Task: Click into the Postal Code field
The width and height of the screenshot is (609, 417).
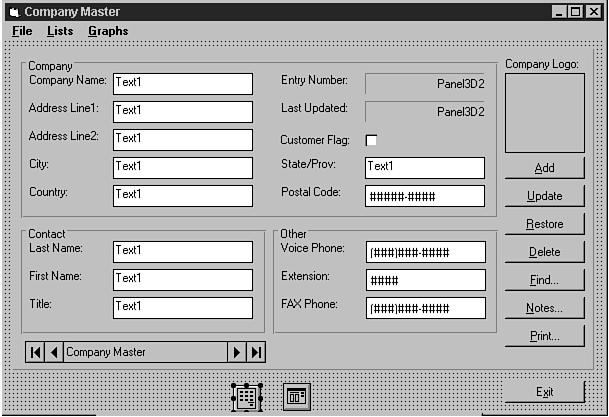Action: coord(424,196)
